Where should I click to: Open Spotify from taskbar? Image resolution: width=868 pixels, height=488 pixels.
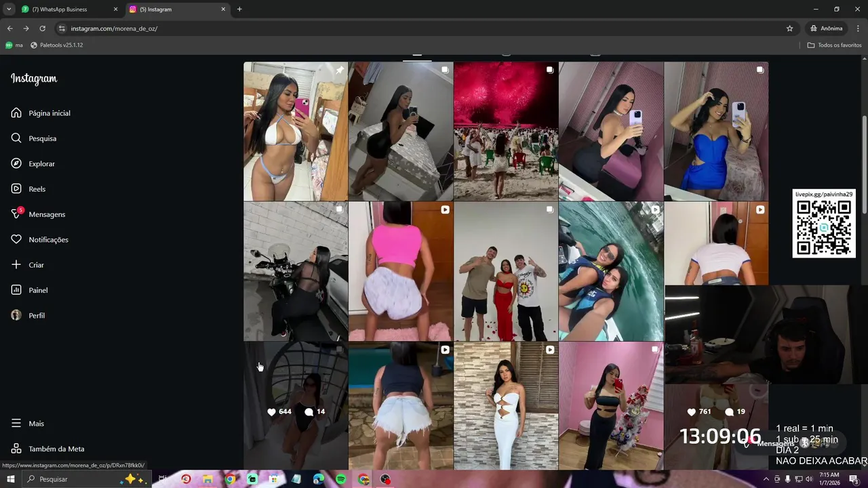pyautogui.click(x=341, y=479)
